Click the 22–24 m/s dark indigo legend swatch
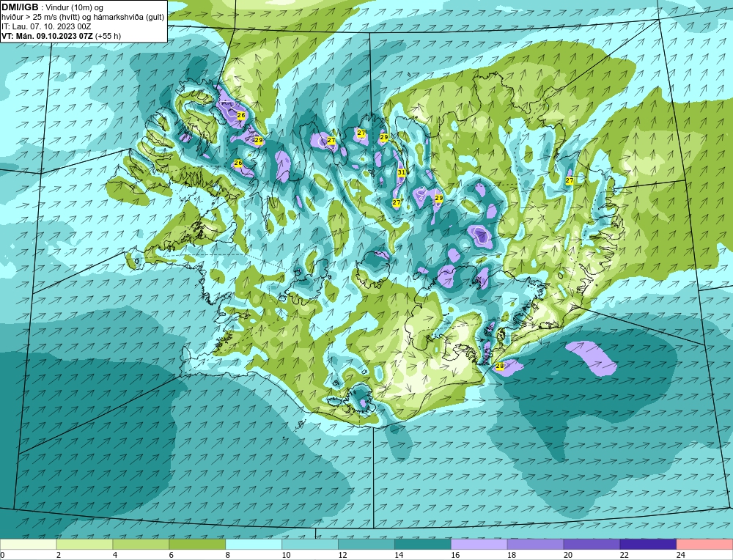Image resolution: width=733 pixels, height=560 pixels. (x=648, y=544)
